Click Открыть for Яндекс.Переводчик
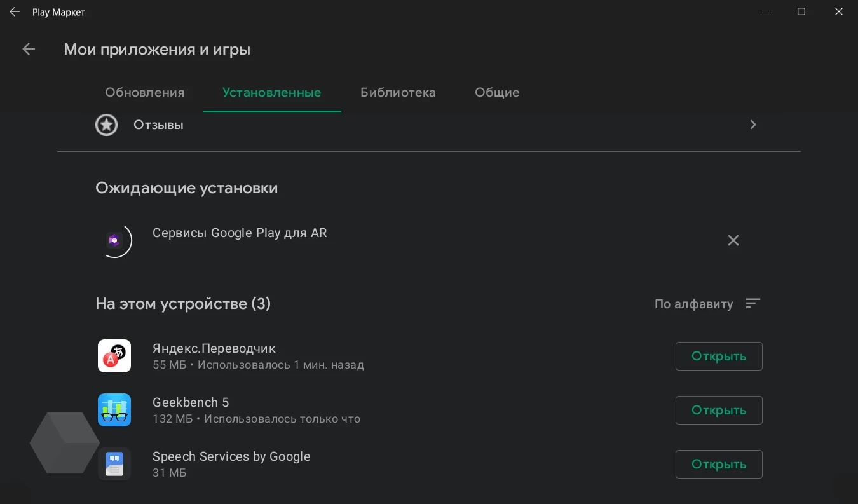Viewport: 858px width, 504px height. coord(719,357)
